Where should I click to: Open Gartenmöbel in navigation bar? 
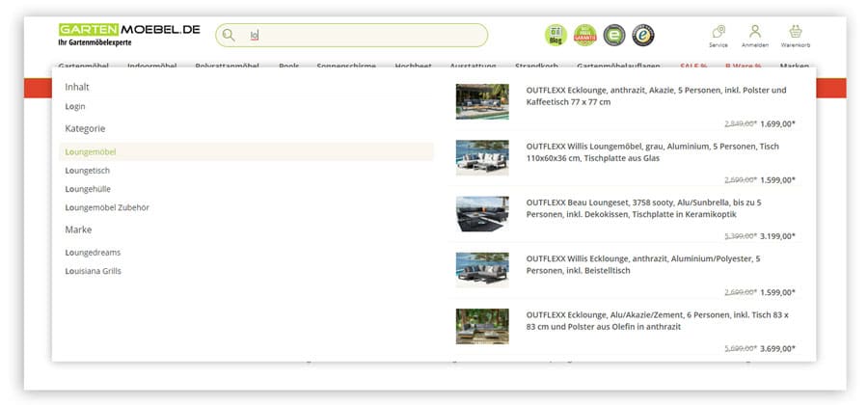tap(84, 66)
